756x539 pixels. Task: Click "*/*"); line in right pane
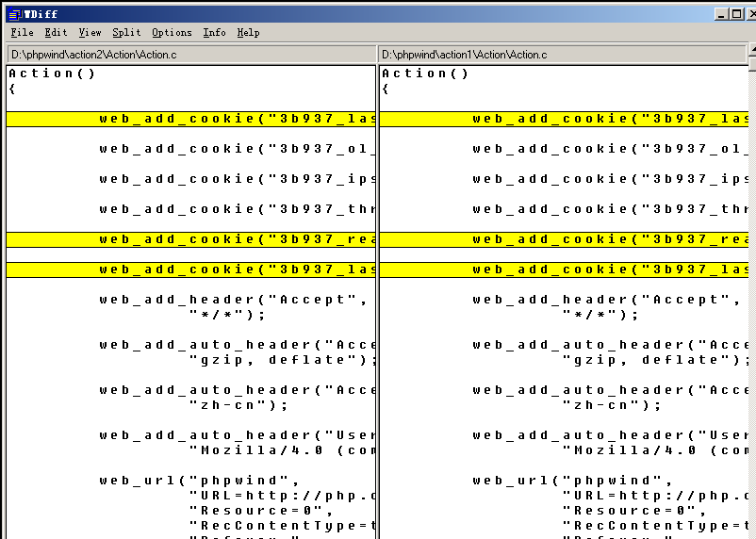click(600, 315)
